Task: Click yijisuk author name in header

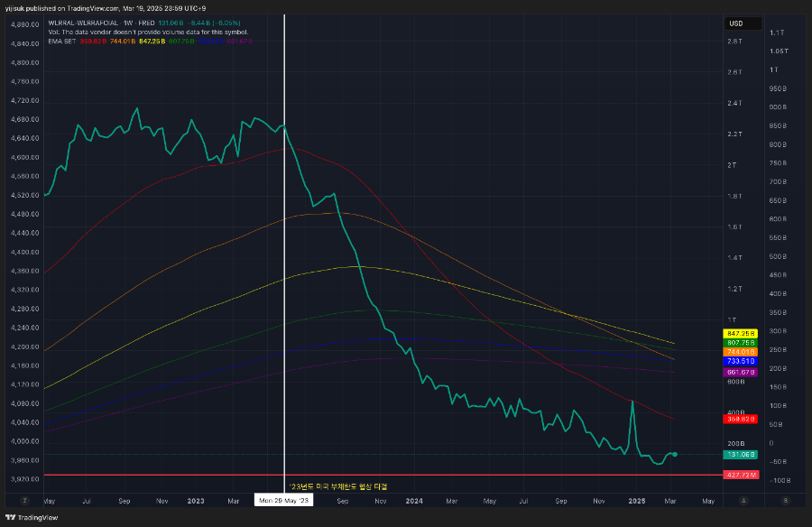Action: pos(14,8)
